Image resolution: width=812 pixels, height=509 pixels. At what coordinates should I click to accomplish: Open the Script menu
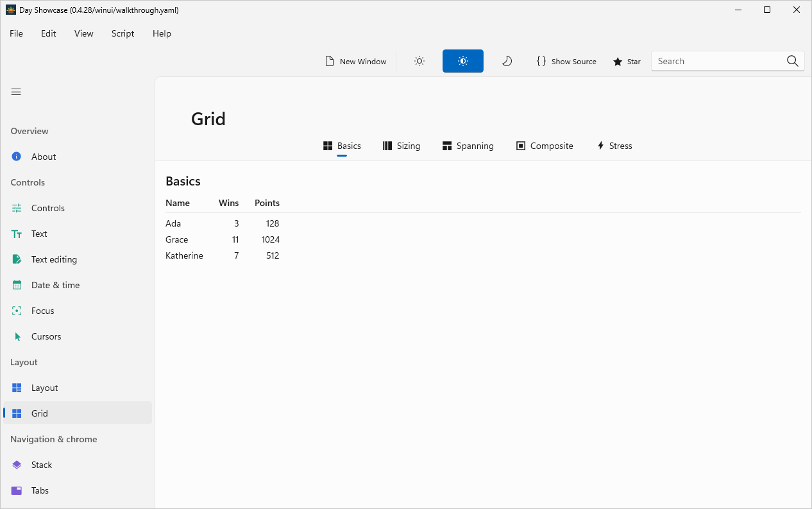[x=123, y=33]
